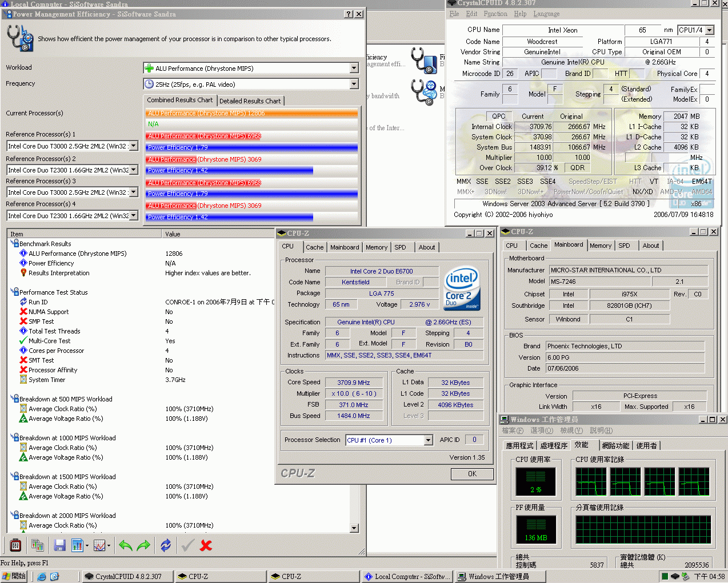The image size is (728, 583).
Task: Open the Frequency dropdown showing 25Hz
Action: click(354, 85)
